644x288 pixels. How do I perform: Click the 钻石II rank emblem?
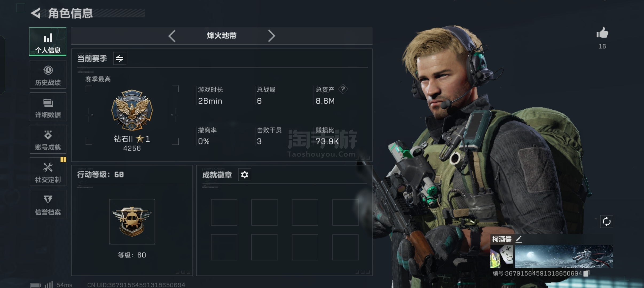coord(132,110)
